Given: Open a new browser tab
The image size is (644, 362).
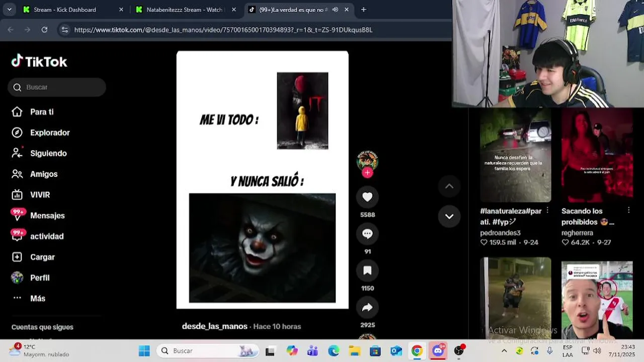Looking at the screenshot, I should point(363,10).
